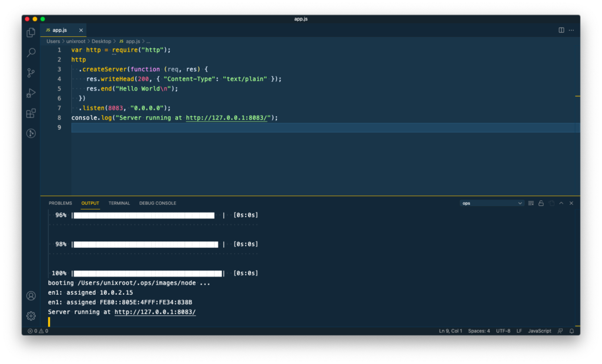Open the Extensions view

pos(31,113)
